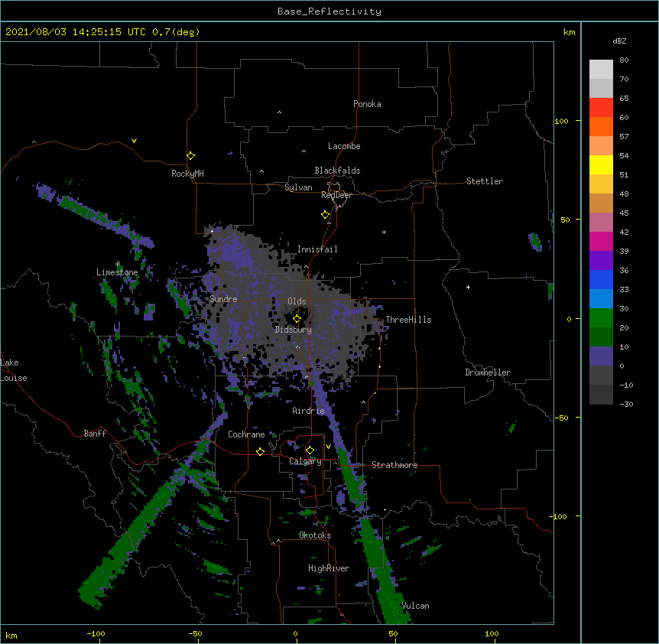Click the Didsbury city label
Viewport: 659px width, 644px height.
[x=294, y=330]
